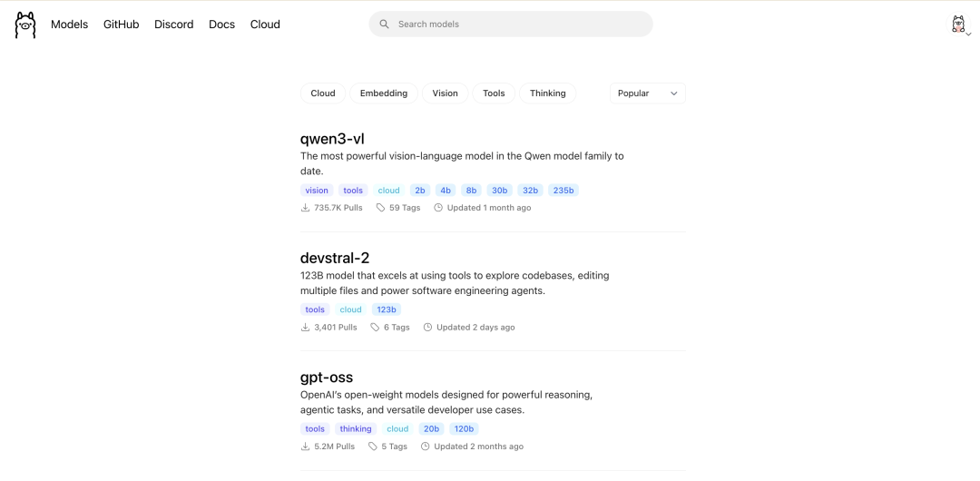Click the thinking tag on gpt-oss

[x=356, y=429]
